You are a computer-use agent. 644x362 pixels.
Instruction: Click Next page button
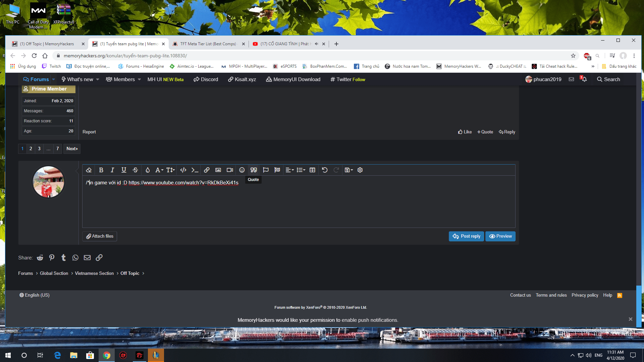point(72,148)
